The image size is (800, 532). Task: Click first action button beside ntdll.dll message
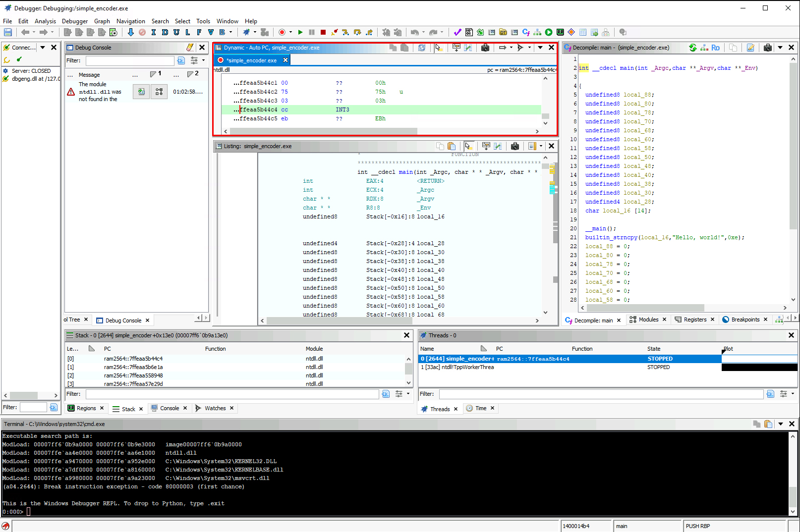click(x=141, y=92)
